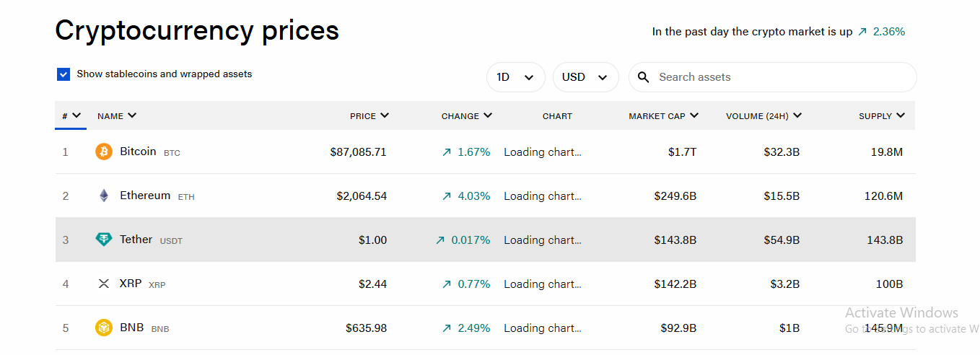
Task: Click XRP supply 100B
Action: click(889, 284)
